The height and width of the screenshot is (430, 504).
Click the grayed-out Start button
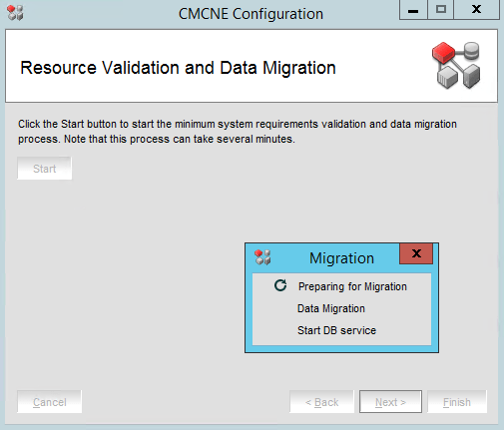coord(45,169)
